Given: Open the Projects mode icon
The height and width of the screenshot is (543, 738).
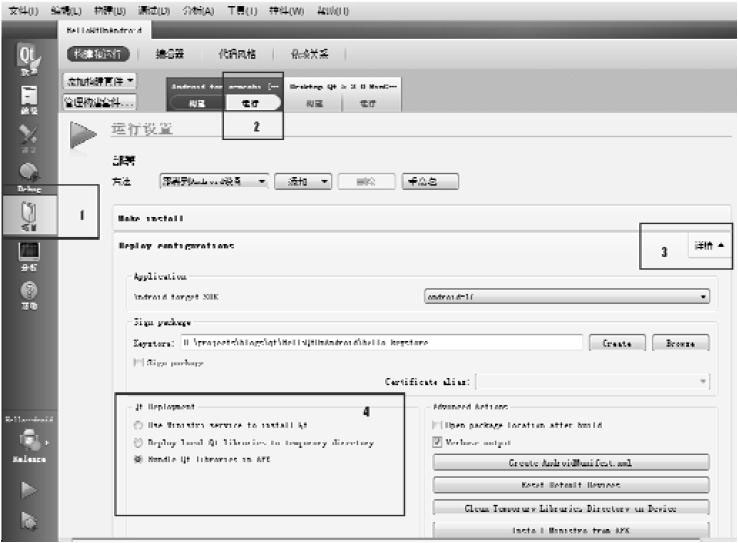Looking at the screenshot, I should click(x=27, y=212).
